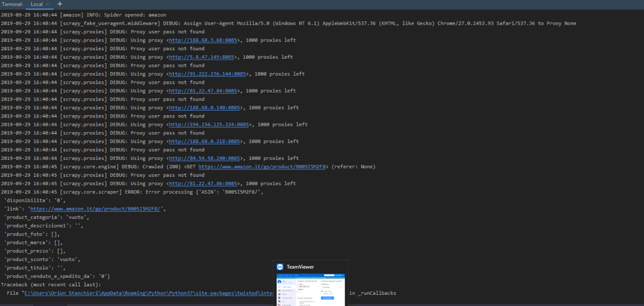Open the twisted site-packages file path in traceback

pos(149,293)
